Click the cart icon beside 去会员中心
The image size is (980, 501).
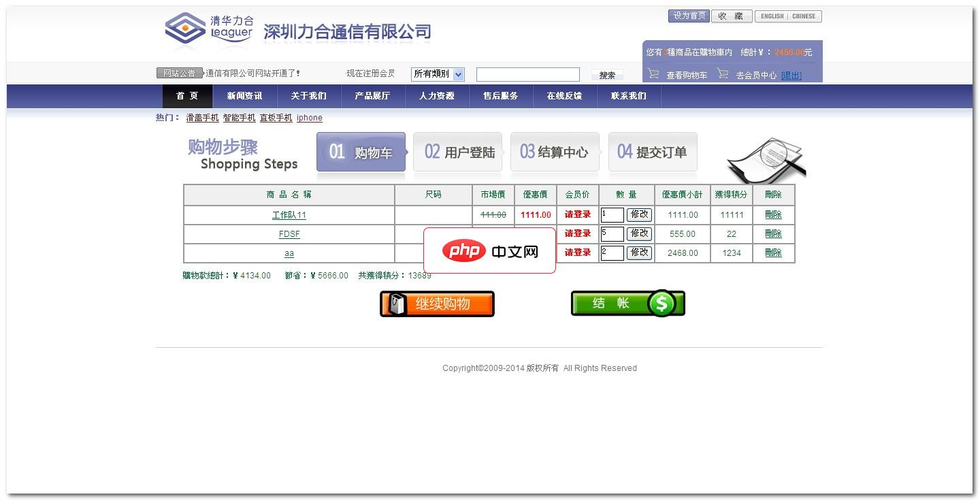(x=723, y=75)
